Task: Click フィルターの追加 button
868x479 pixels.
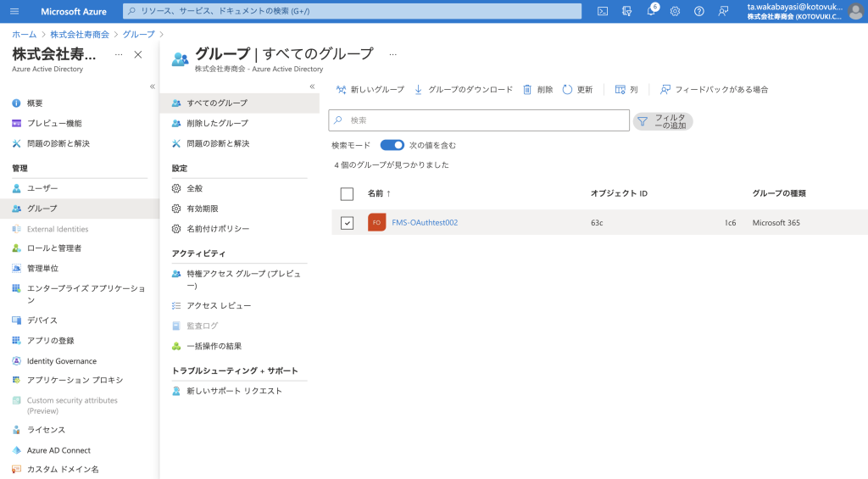Action: coord(663,121)
